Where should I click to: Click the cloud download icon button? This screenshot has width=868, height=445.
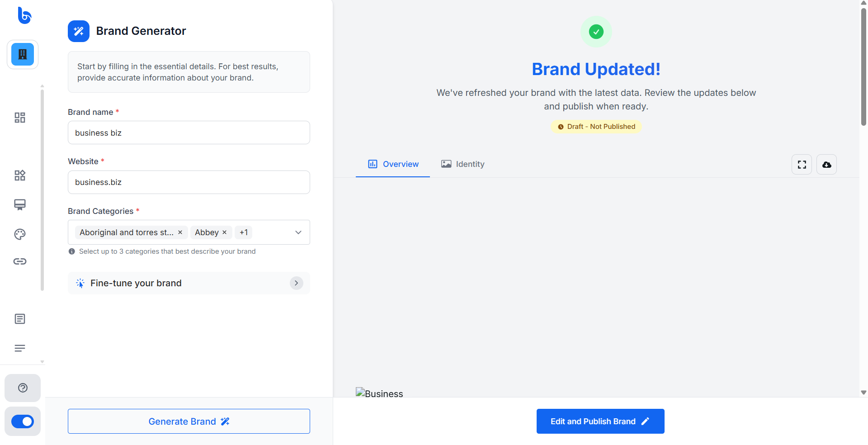point(827,165)
